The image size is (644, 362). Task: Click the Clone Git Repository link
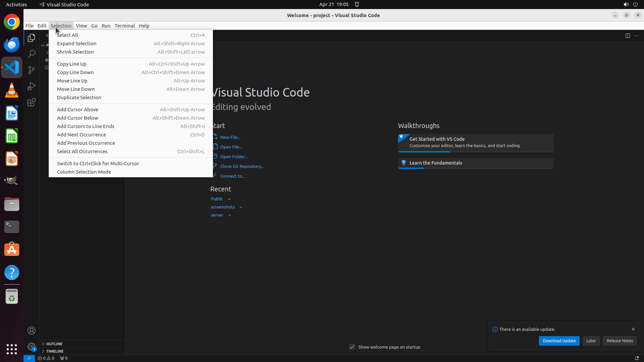click(242, 166)
